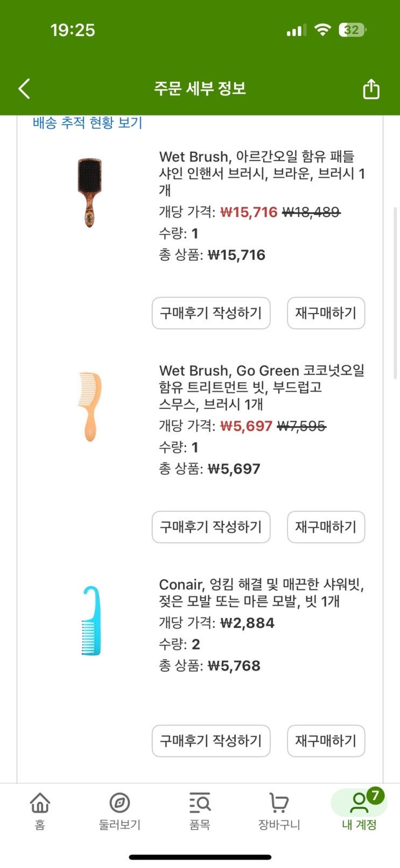Write review for Conair shower comb
Screen dimensions: 400x868
coord(211,741)
